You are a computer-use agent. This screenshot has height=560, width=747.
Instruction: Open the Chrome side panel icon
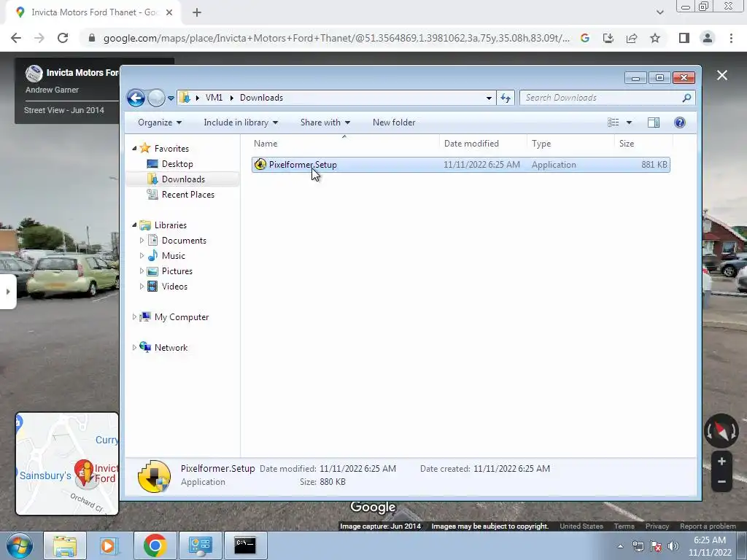click(684, 38)
